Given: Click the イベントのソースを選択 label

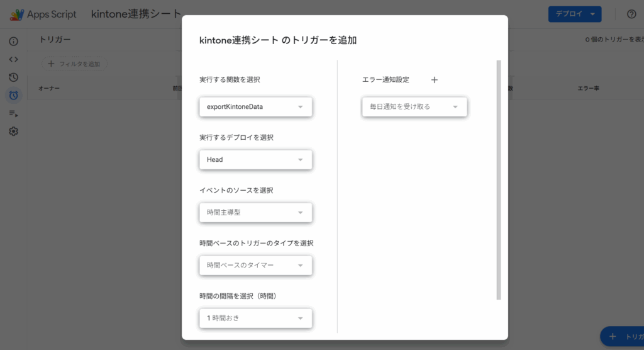Looking at the screenshot, I should click(x=236, y=191).
